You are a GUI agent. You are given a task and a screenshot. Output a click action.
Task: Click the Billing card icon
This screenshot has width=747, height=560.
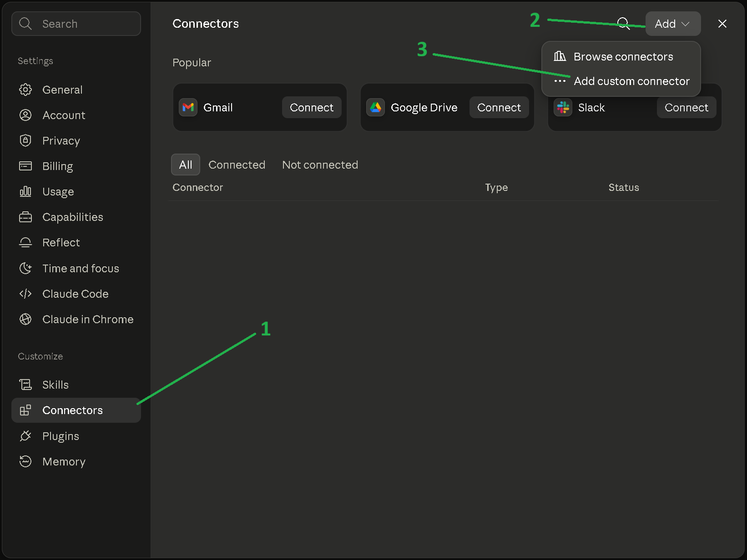[25, 166]
